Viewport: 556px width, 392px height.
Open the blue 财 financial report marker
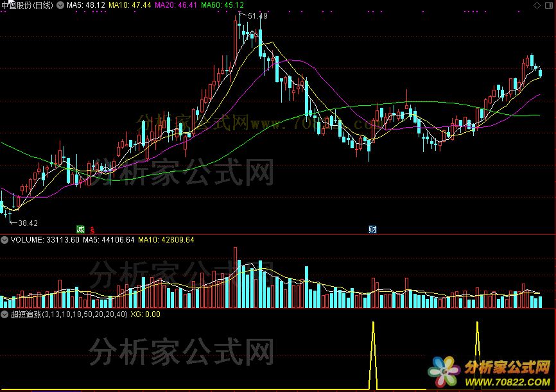point(372,229)
